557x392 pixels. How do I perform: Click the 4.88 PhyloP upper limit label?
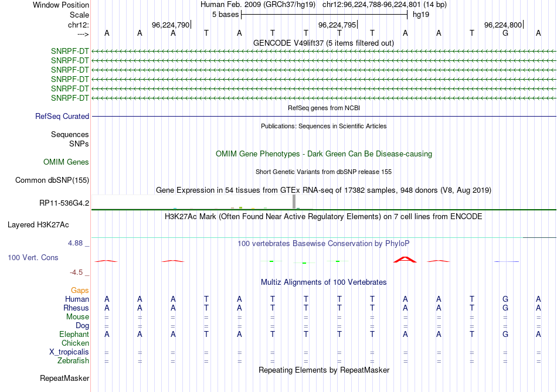(75, 243)
